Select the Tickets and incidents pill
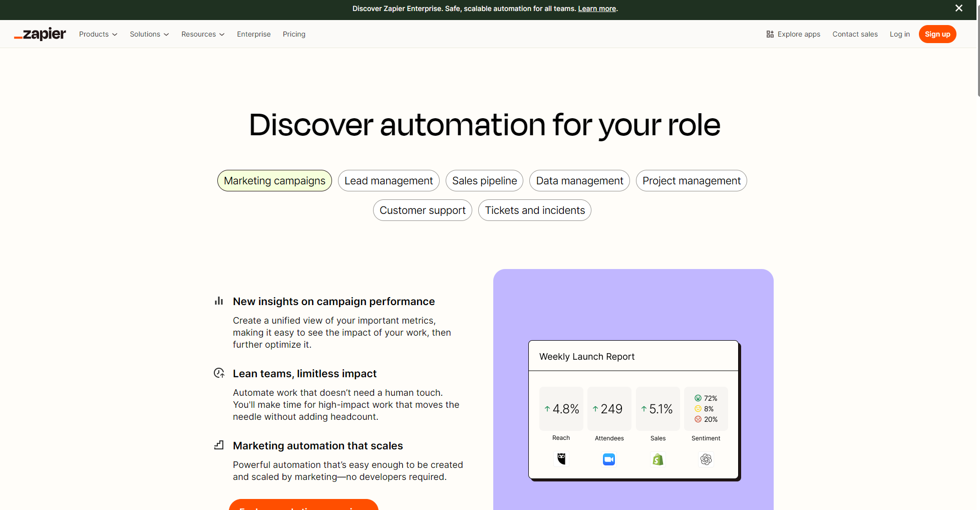Viewport: 980px width, 510px height. (x=534, y=210)
